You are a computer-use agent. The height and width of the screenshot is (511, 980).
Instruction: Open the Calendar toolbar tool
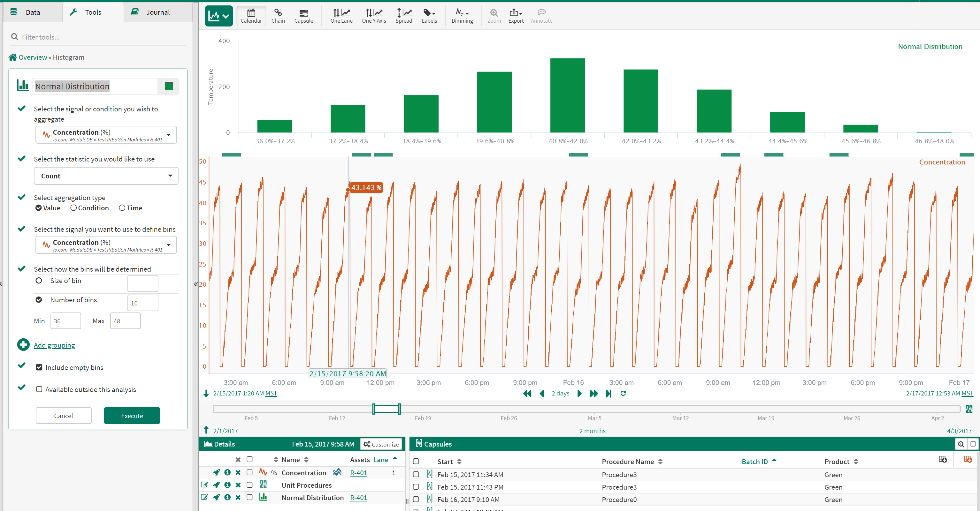pyautogui.click(x=251, y=16)
